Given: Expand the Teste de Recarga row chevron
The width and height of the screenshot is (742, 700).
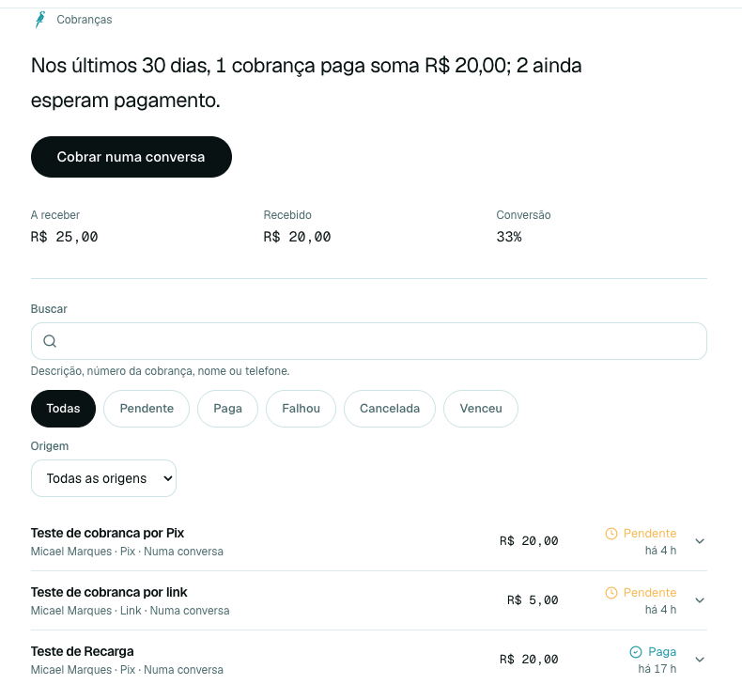Looking at the screenshot, I should pyautogui.click(x=700, y=660).
